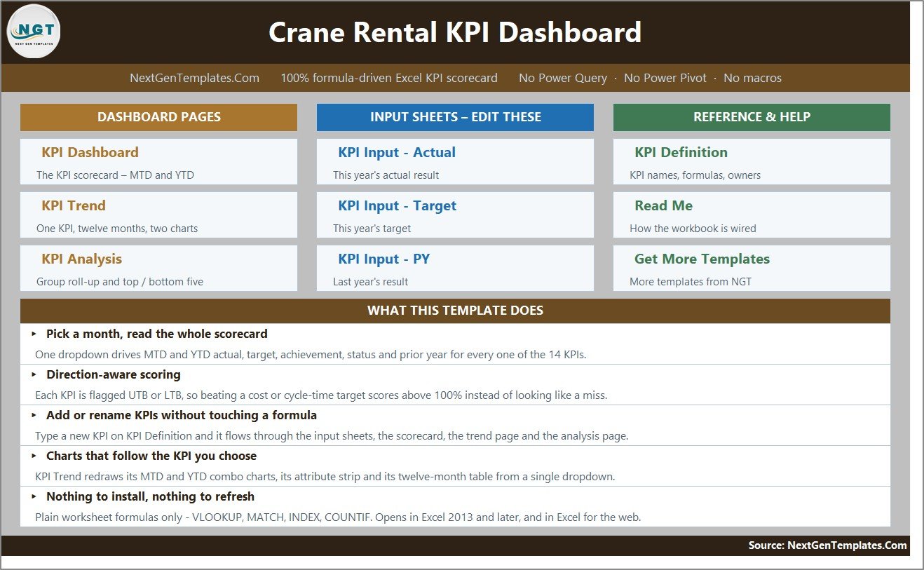This screenshot has height=570, width=924.
Task: Click Get More Templates link
Action: pyautogui.click(x=702, y=259)
